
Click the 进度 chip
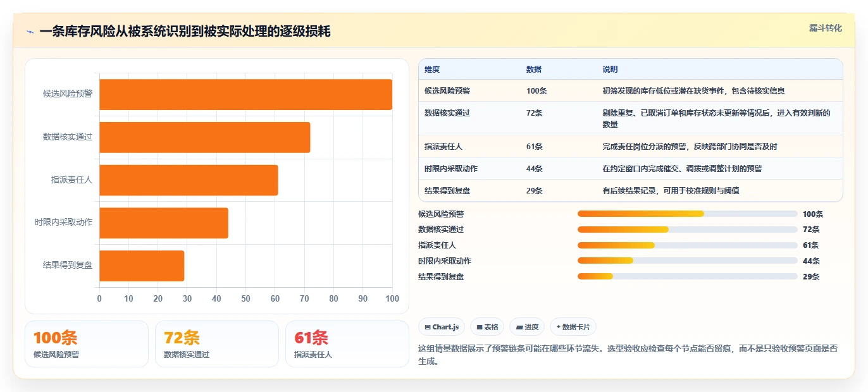point(527,327)
